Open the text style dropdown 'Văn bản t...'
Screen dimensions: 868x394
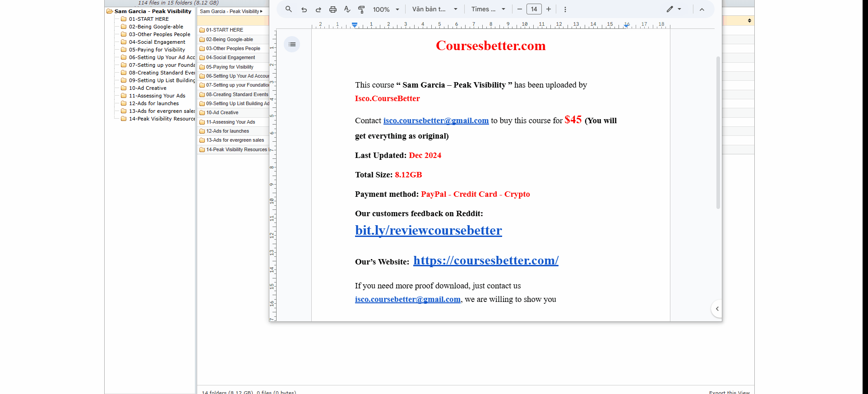pyautogui.click(x=434, y=9)
